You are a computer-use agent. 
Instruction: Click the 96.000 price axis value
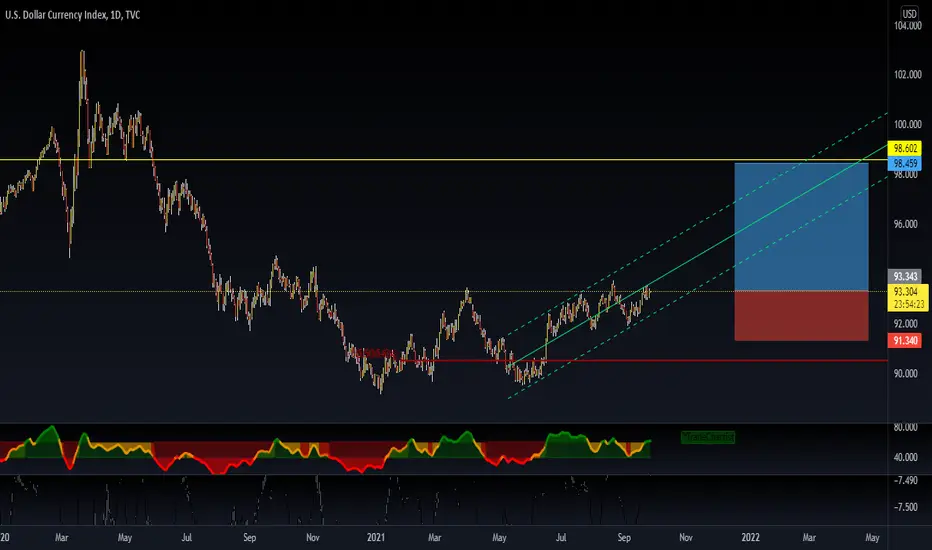tap(907, 224)
